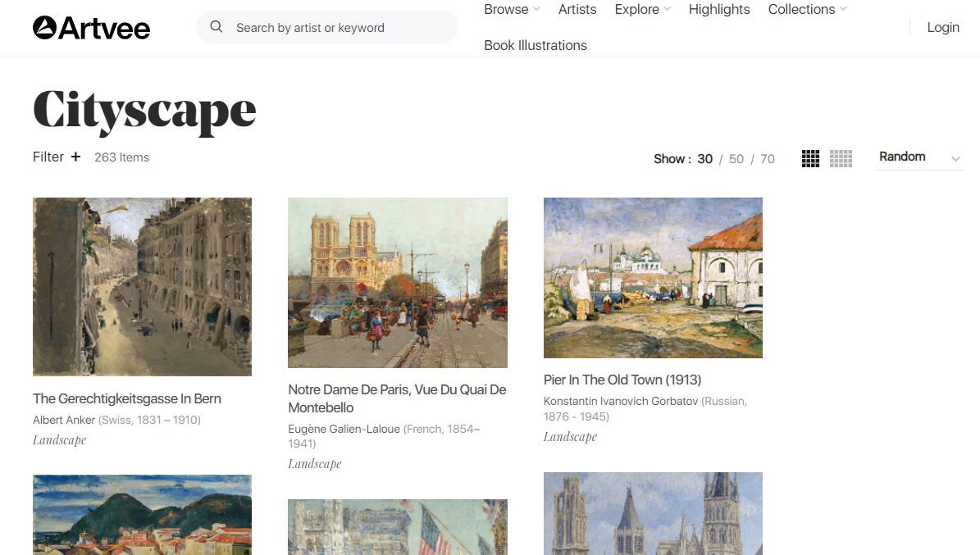Open the Browse menu
This screenshot has width=980, height=555.
click(x=506, y=9)
